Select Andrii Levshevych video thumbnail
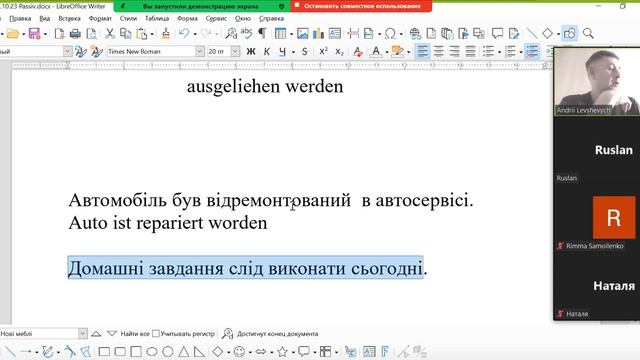Image resolution: width=640 pixels, height=360 pixels. tap(597, 81)
